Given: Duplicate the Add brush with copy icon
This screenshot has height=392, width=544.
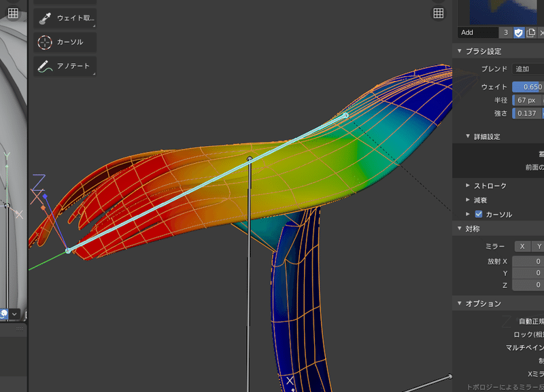Looking at the screenshot, I should click(531, 33).
